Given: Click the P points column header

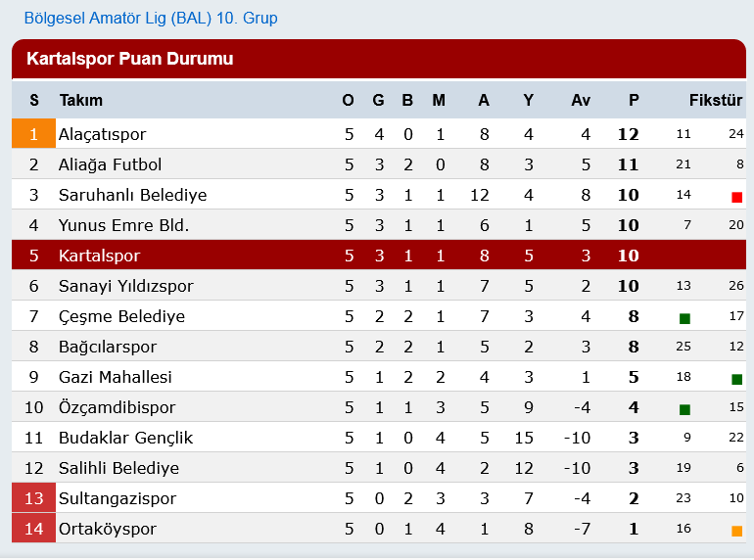Looking at the screenshot, I should (x=634, y=100).
